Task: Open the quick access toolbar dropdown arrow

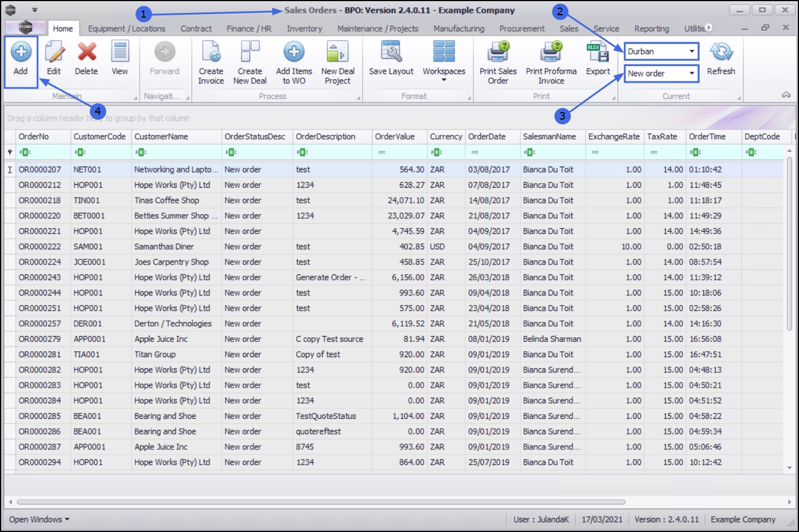Action: pyautogui.click(x=35, y=10)
